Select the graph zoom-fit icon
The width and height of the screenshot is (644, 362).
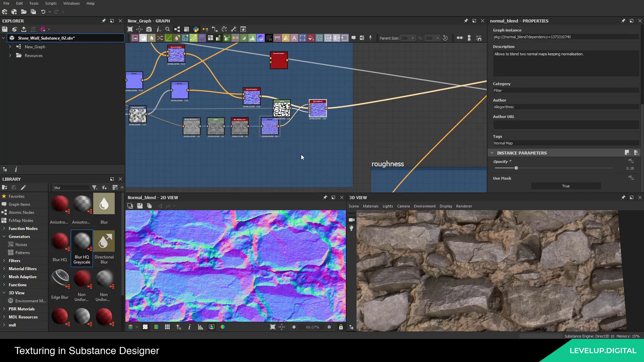click(x=130, y=29)
